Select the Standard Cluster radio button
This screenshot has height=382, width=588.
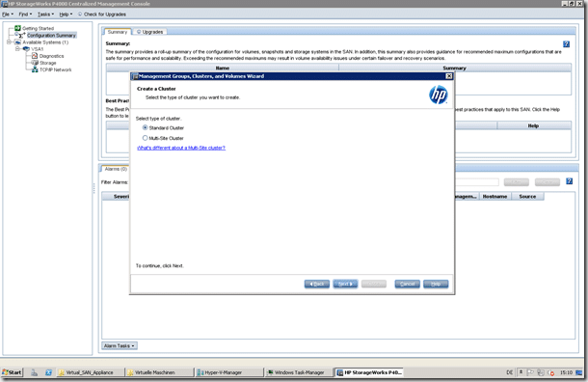(x=146, y=128)
